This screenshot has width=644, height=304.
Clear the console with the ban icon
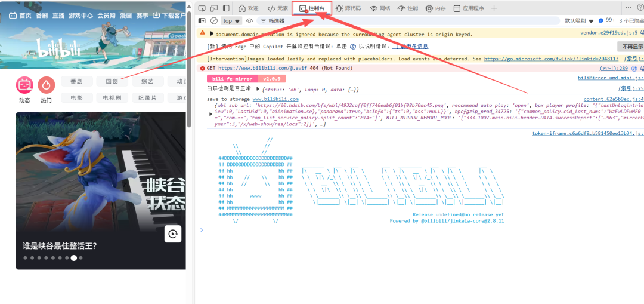pyautogui.click(x=214, y=20)
